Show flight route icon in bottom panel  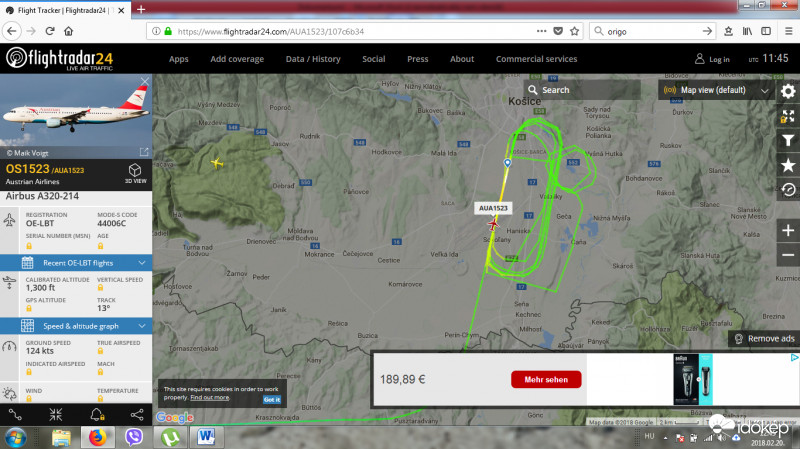click(x=15, y=415)
